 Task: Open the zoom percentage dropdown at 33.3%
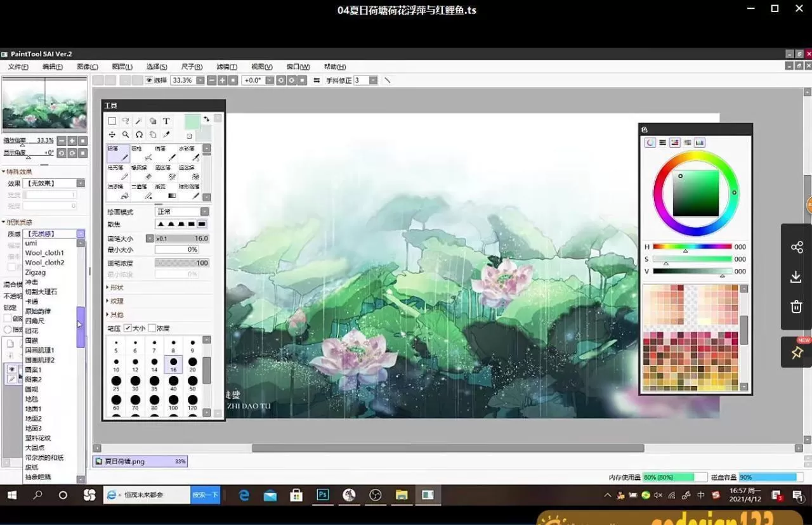tap(200, 81)
